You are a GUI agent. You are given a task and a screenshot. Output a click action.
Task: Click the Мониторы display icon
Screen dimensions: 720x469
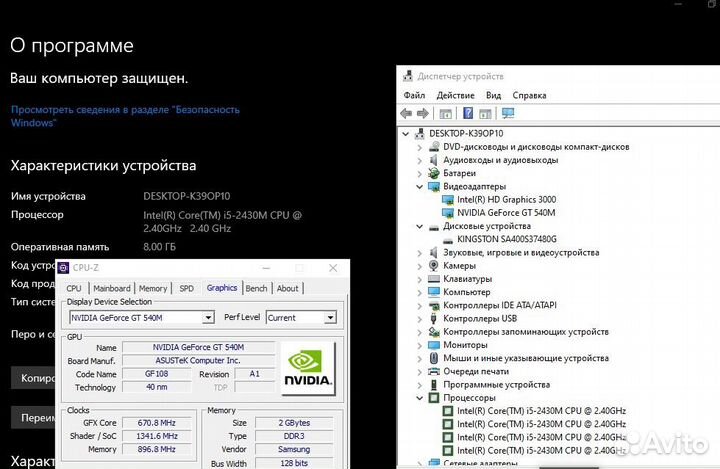pos(434,345)
